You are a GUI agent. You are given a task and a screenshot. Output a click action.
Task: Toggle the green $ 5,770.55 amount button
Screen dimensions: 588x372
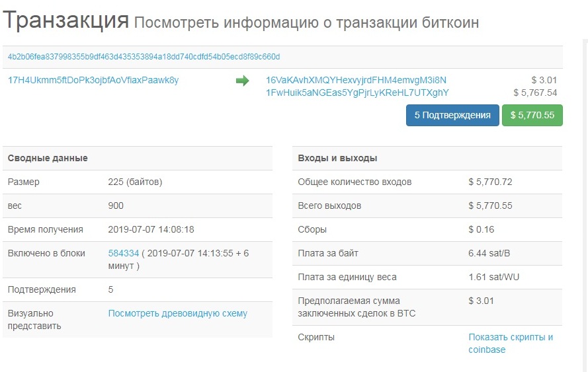(532, 115)
